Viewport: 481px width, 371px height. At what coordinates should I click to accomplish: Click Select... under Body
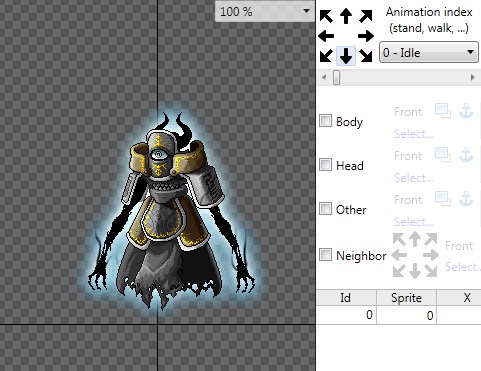click(x=414, y=134)
